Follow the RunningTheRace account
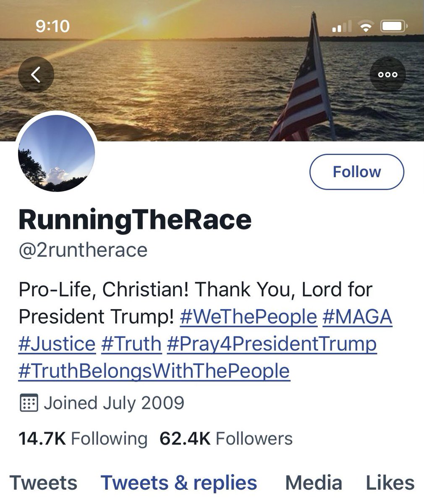424x504 pixels. coord(356,172)
